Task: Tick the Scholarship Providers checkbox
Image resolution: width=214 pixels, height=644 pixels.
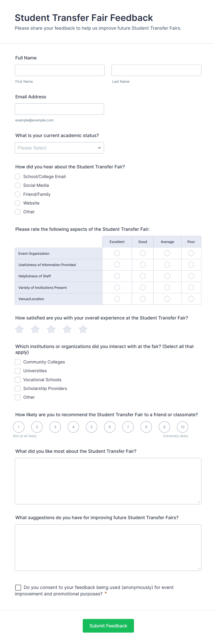Action: click(x=18, y=388)
